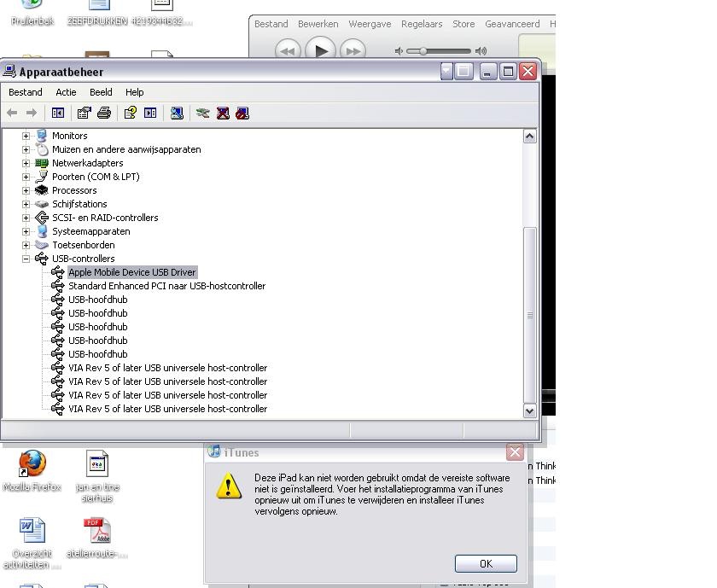Click the red X computer toolbar icon
Image resolution: width=717 pixels, height=588 pixels.
point(223,113)
